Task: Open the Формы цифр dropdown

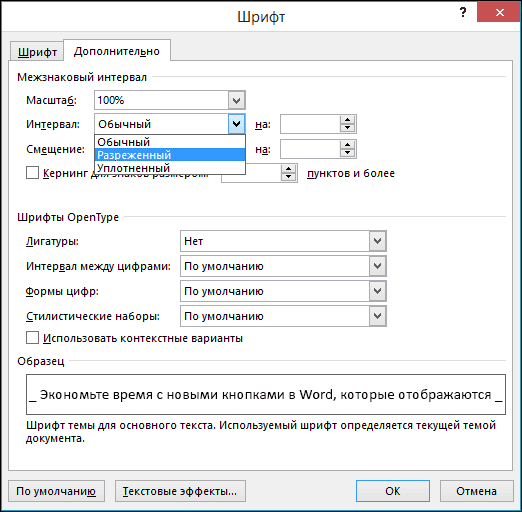Action: (x=377, y=291)
